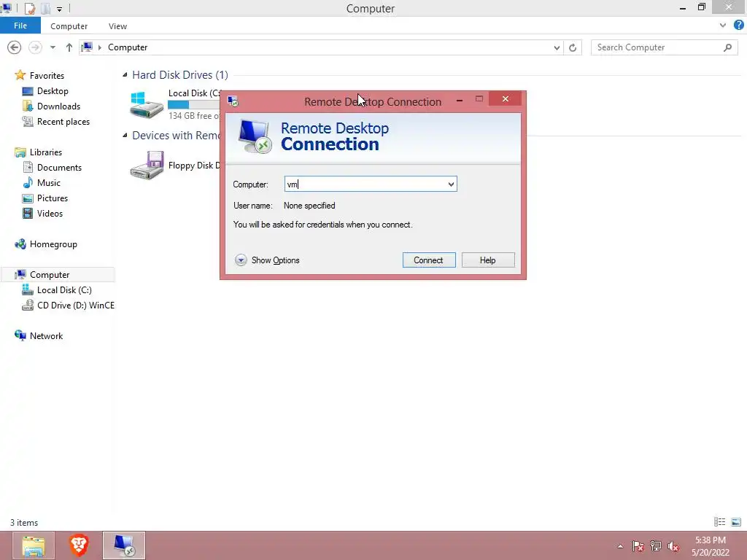The image size is (747, 560).
Task: Open the Pictures library
Action: click(53, 198)
